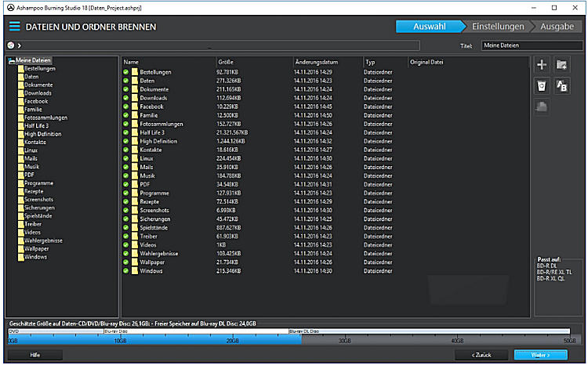Create a new folder with folder-plus icon
Screen dimensions: 588x365
click(x=561, y=65)
